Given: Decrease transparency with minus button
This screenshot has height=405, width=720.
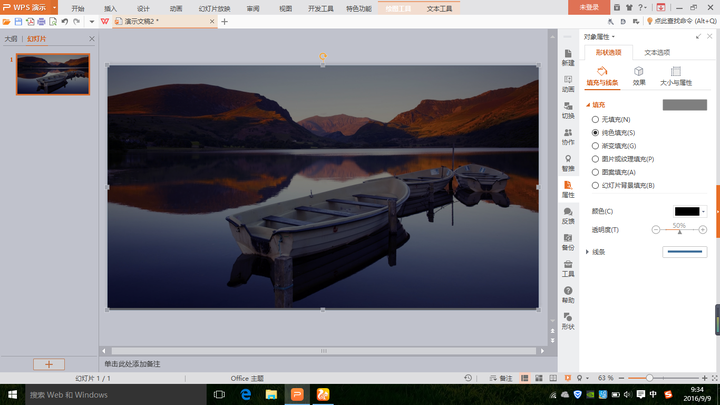Looking at the screenshot, I should 656,230.
